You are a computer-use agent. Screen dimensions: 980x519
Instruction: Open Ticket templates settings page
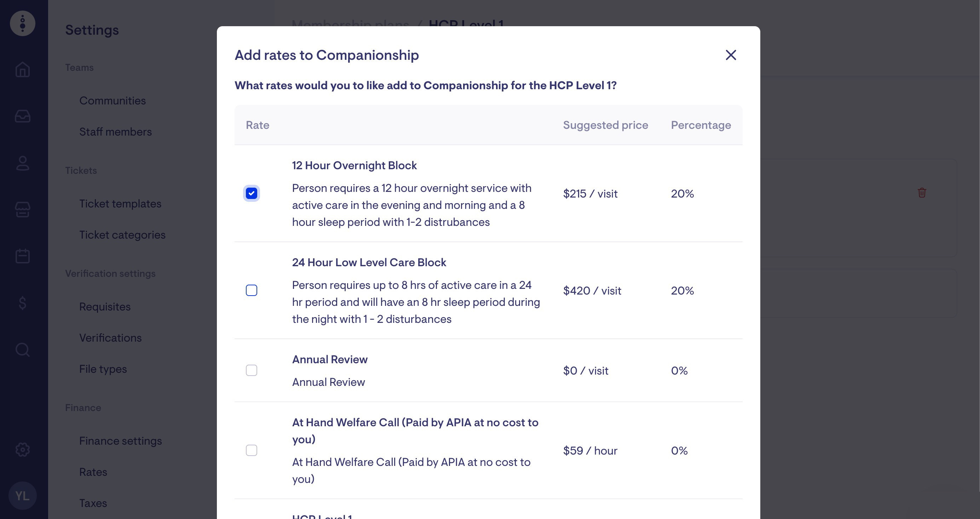[x=120, y=204]
